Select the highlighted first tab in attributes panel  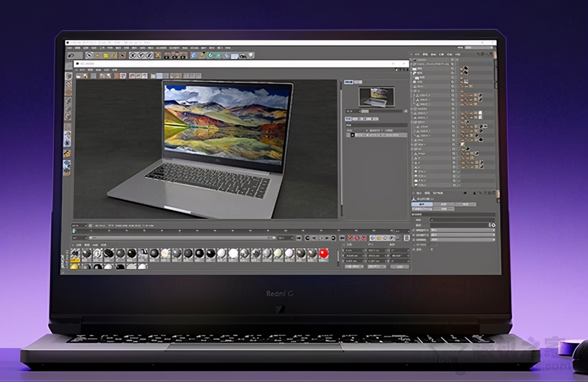(421, 204)
